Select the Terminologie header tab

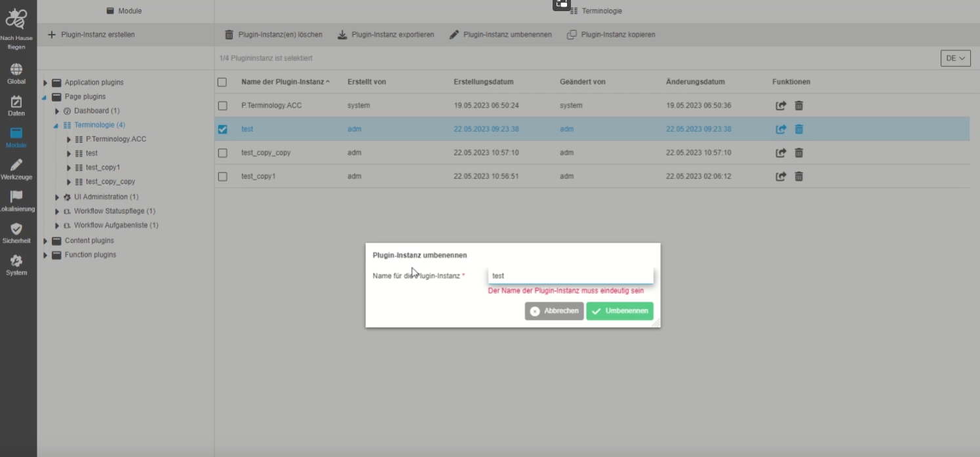tap(596, 11)
